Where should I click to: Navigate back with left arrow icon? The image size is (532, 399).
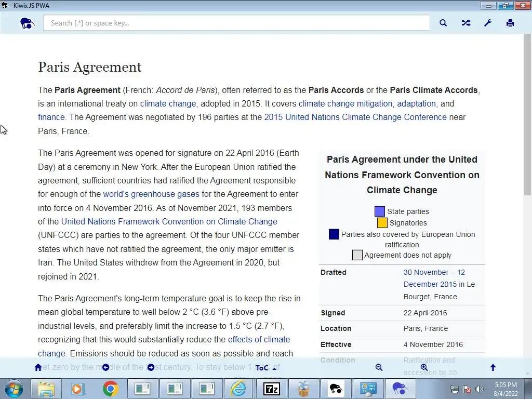[x=105, y=367]
